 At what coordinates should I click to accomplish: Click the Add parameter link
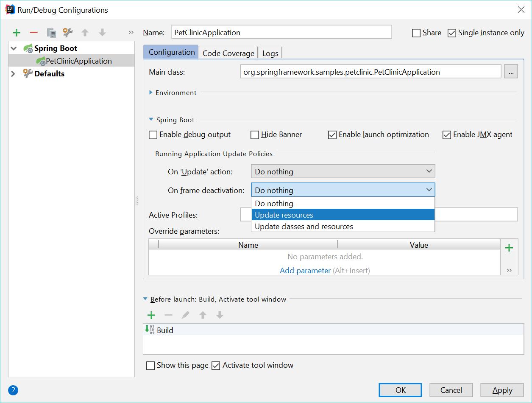[x=305, y=270]
